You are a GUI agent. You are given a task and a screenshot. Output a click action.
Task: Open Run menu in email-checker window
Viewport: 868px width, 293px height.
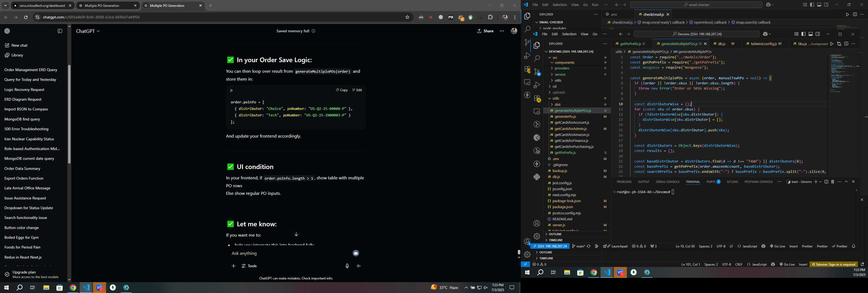pos(595,5)
